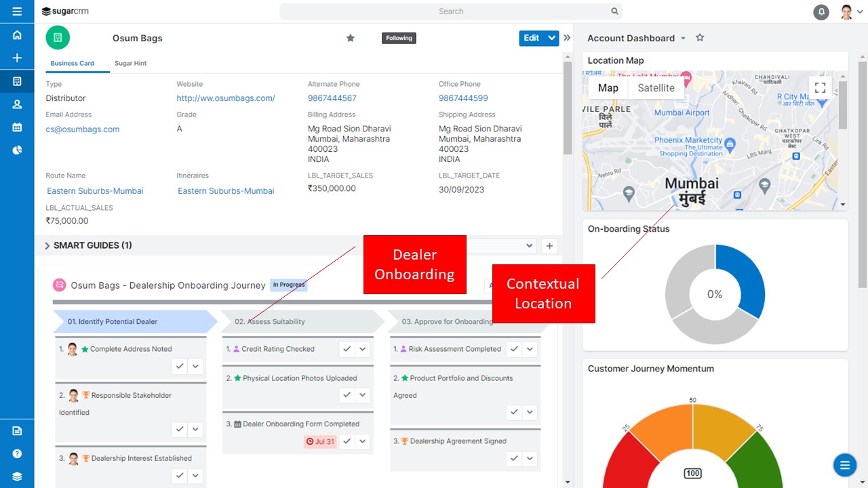Screen dimensions: 868x488
Task: Click the Jul 31 due date badge
Action: pyautogui.click(x=320, y=441)
